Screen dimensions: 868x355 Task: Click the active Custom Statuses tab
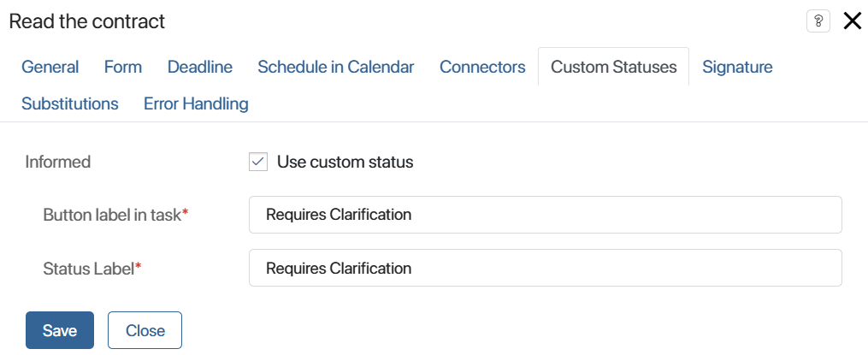coord(613,67)
